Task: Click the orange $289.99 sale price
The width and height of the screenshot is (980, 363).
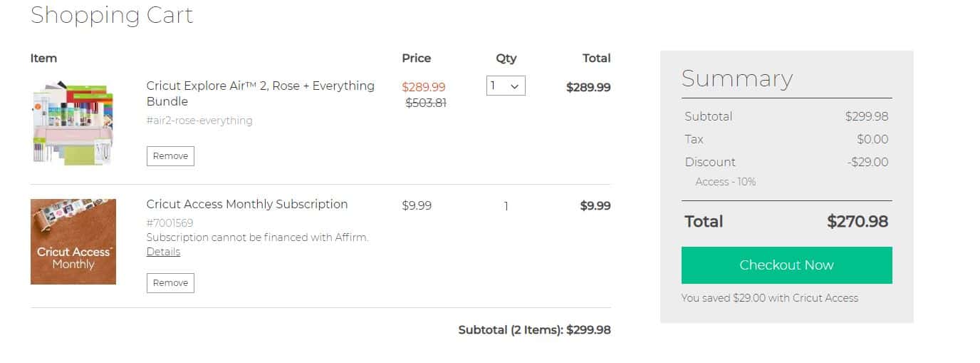Action: [424, 87]
